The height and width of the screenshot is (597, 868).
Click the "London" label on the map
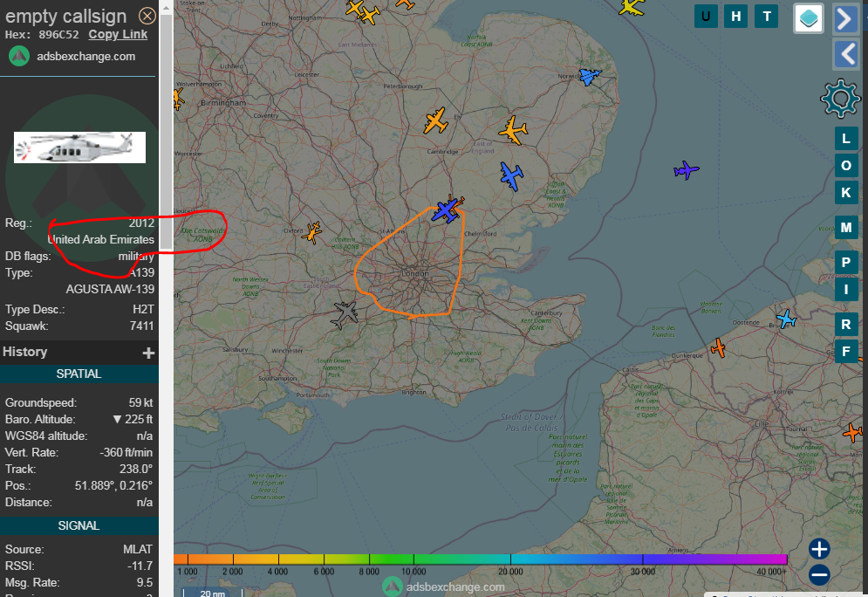[x=415, y=273]
